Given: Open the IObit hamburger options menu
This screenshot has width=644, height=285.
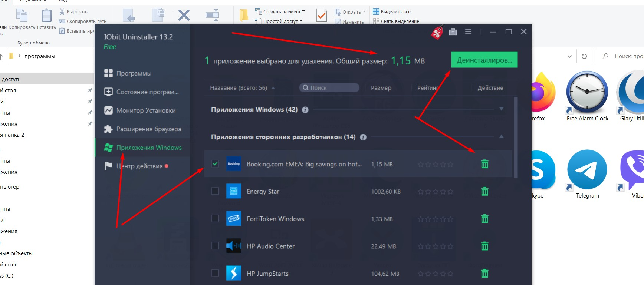Looking at the screenshot, I should click(468, 32).
